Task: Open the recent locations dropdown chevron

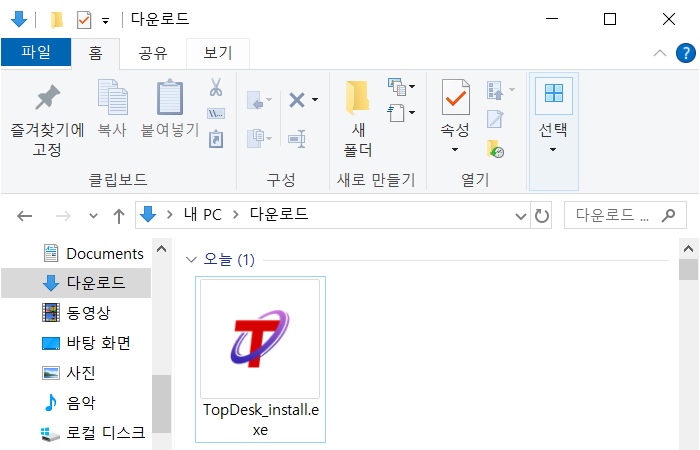Action: [93, 216]
